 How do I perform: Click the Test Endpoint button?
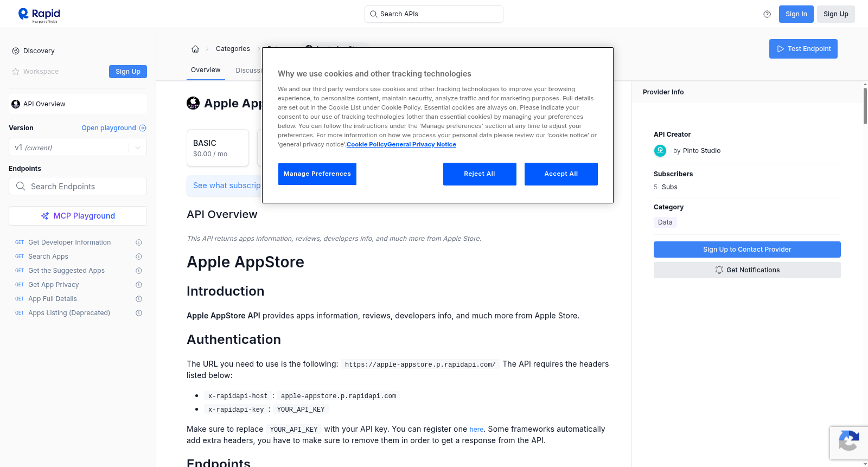803,49
